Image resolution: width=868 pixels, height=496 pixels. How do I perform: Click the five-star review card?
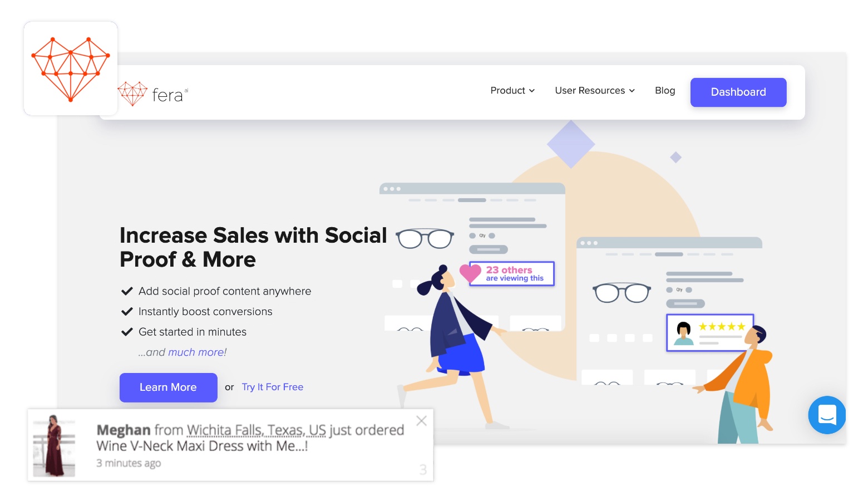[710, 332]
